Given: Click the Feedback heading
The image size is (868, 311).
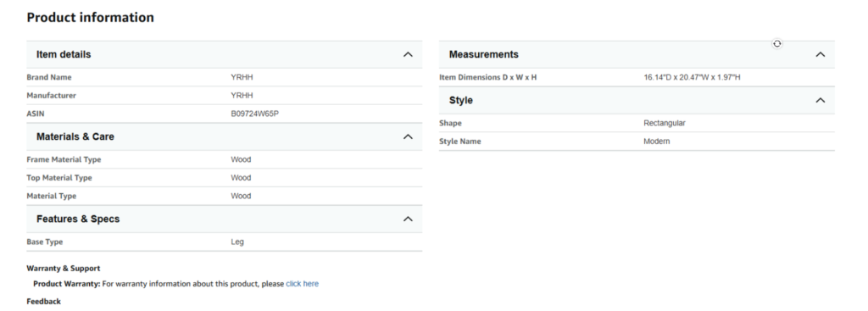Looking at the screenshot, I should (x=44, y=302).
